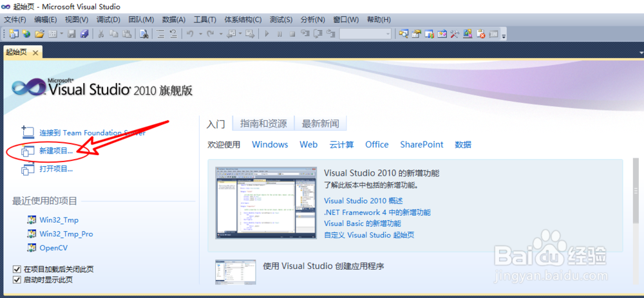Image resolution: width=644 pixels, height=298 pixels.
Task: Select the SharePoint category link
Action: coord(422,144)
